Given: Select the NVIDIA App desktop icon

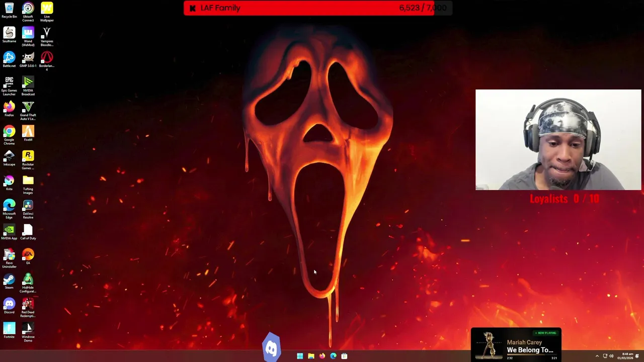Looking at the screenshot, I should [x=9, y=232].
